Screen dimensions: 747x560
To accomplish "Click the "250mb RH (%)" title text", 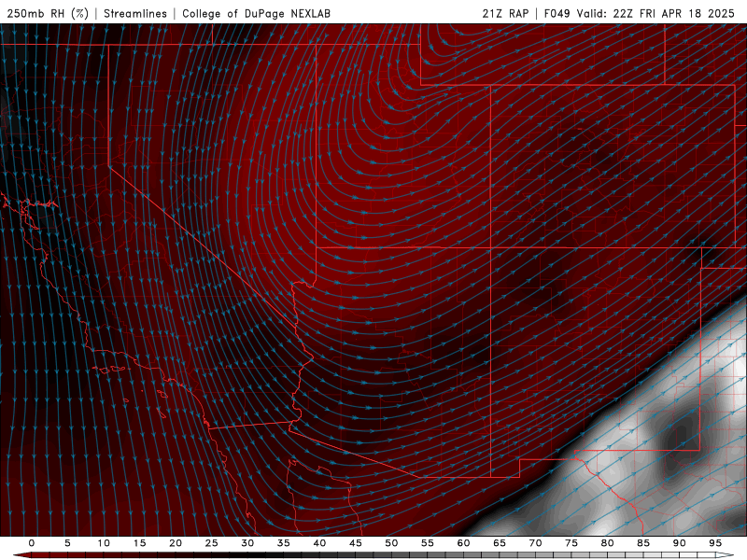I will 48,13.
